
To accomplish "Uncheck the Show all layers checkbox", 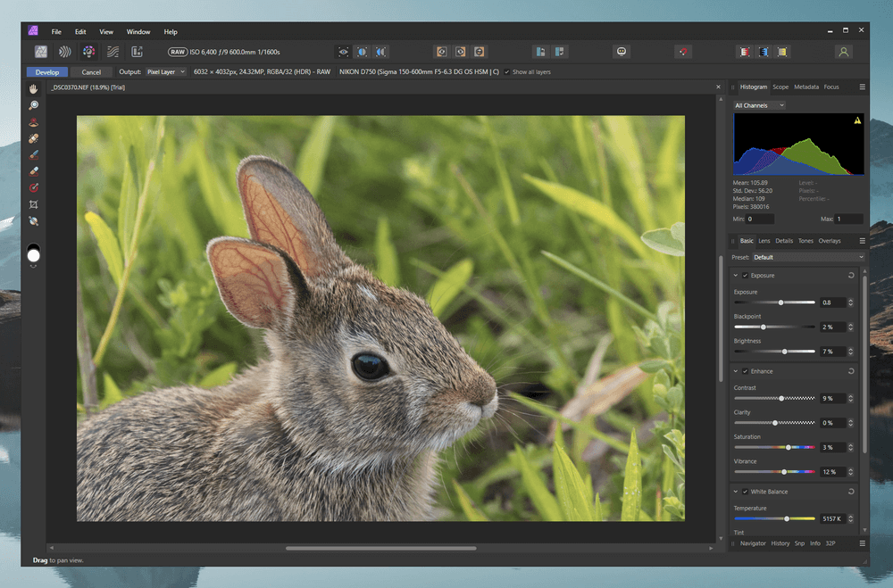I will coord(507,71).
